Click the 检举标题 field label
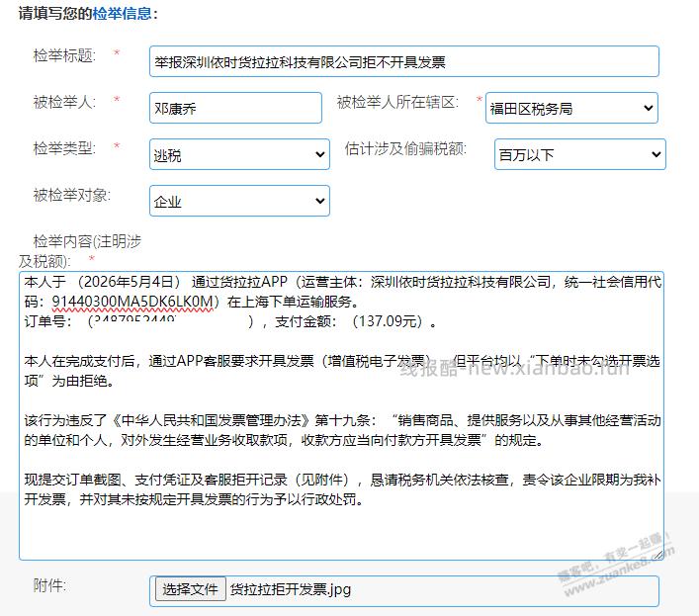Image resolution: width=699 pixels, height=616 pixels. (64, 56)
